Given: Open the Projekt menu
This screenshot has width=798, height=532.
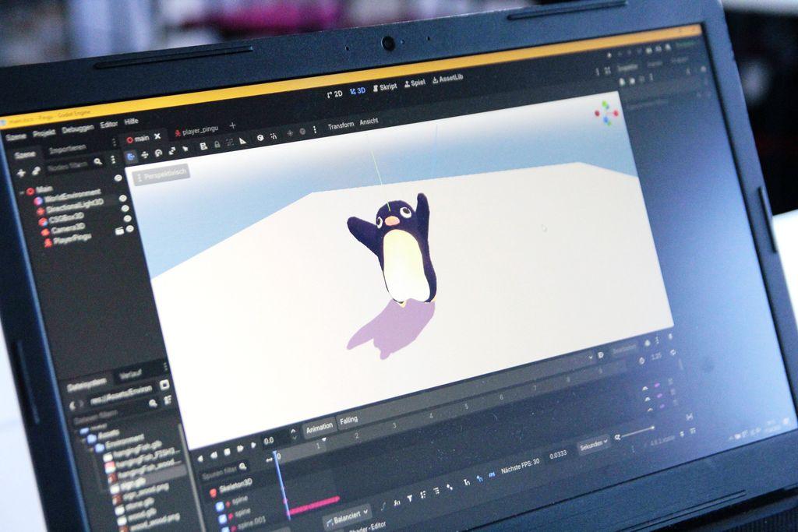Looking at the screenshot, I should coord(44,132).
